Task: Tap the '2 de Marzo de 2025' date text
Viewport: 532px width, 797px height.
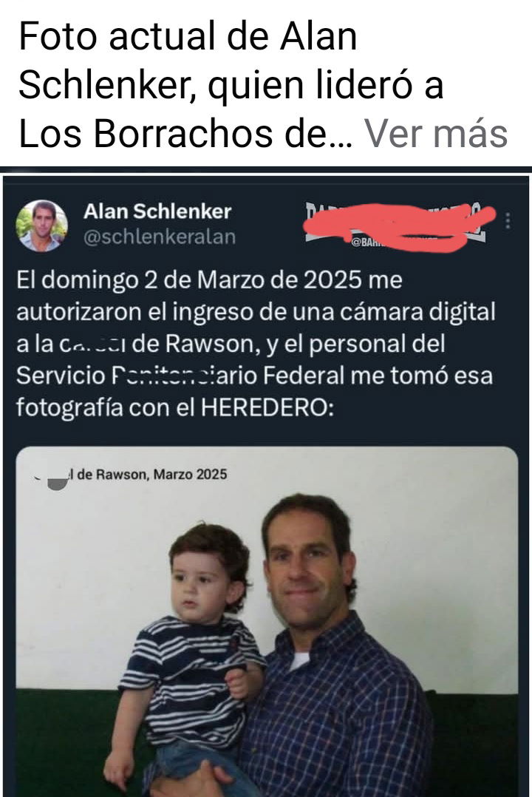Action: point(253,279)
